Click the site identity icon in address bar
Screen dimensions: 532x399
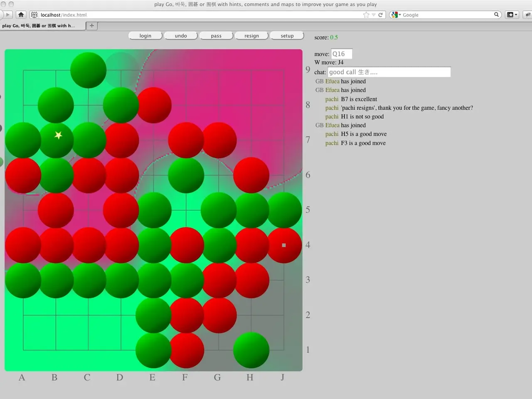click(x=34, y=15)
